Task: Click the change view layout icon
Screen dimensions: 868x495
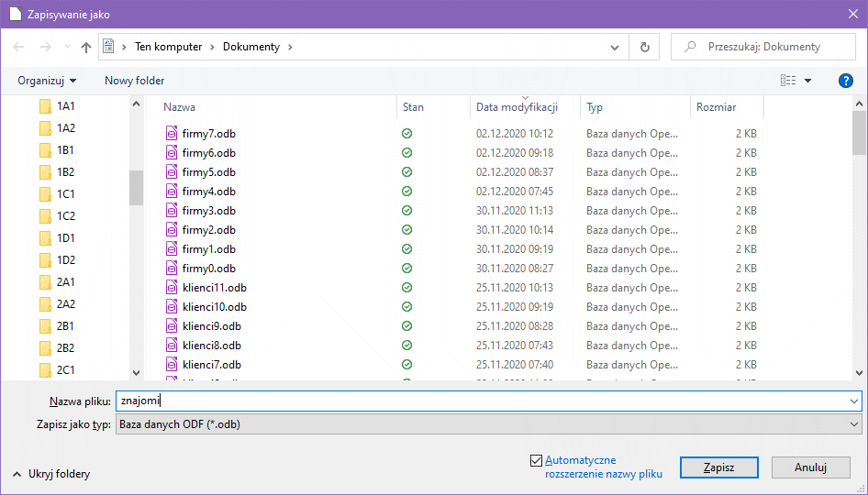Action: coord(788,81)
